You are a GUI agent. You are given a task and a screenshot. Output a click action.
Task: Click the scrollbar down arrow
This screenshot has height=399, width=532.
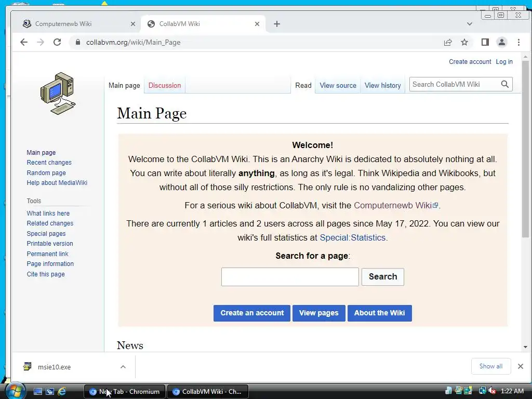(x=526, y=347)
